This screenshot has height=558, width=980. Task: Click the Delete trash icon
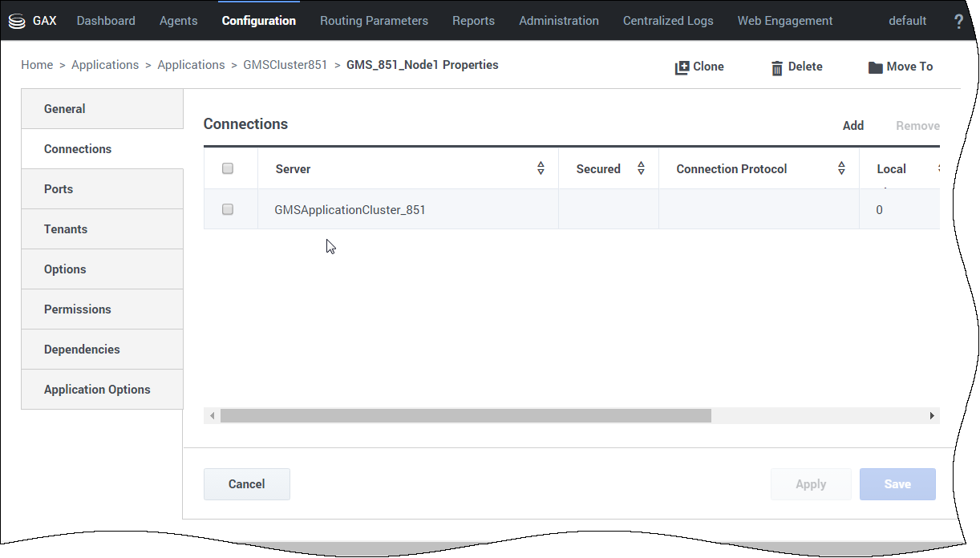point(777,67)
